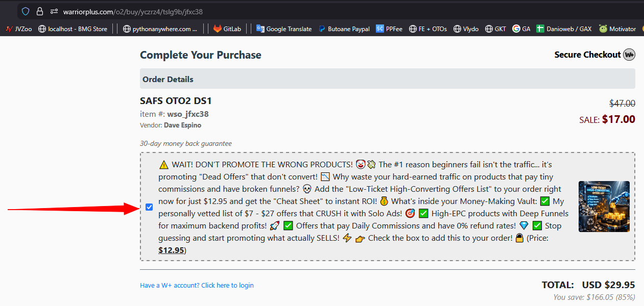This screenshot has width=644, height=306.
Task: Open the PPFee bookmark
Action: [x=389, y=29]
